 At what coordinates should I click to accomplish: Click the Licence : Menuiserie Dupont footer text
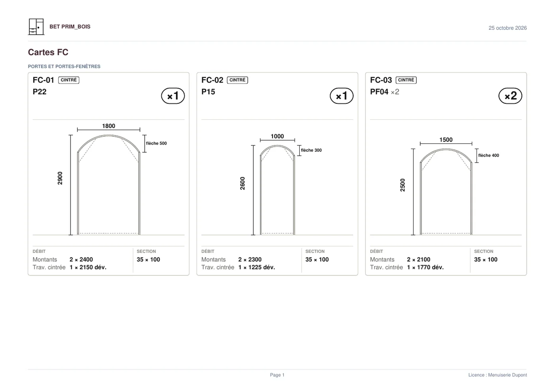pyautogui.click(x=498, y=375)
